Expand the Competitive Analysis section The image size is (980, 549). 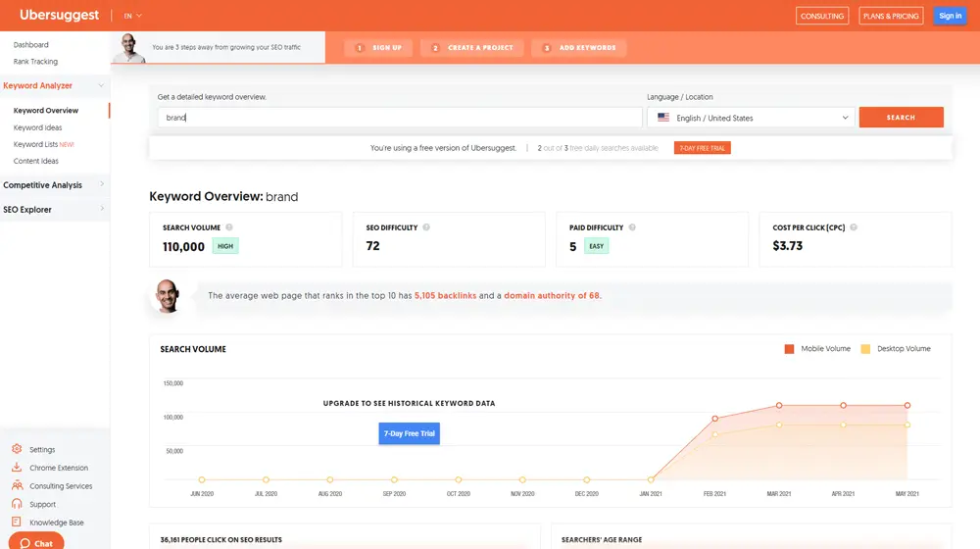tap(53, 185)
